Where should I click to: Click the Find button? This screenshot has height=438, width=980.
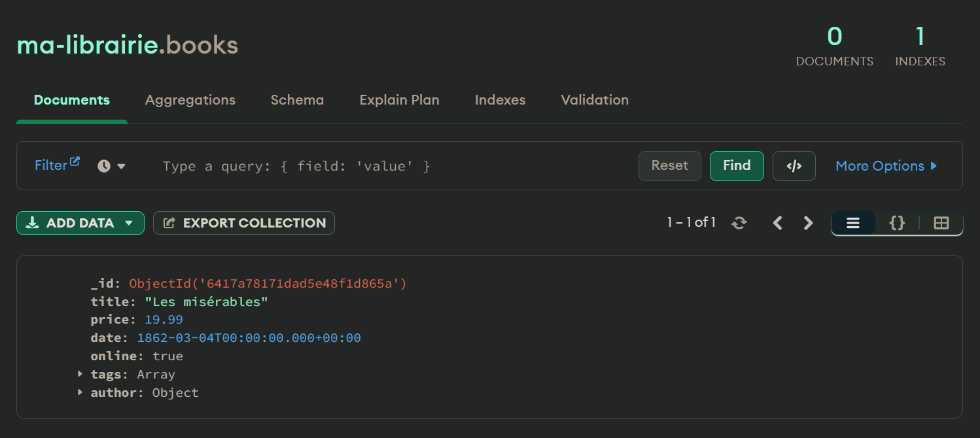pos(737,166)
